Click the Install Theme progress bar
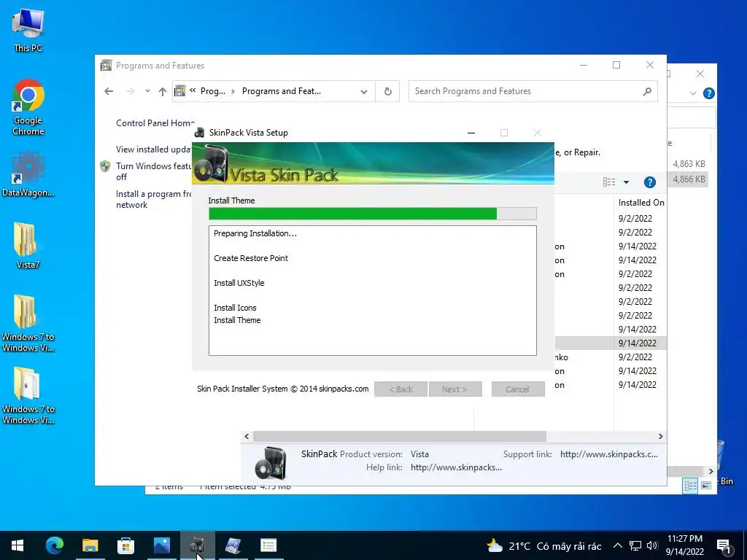The width and height of the screenshot is (747, 560). (373, 214)
